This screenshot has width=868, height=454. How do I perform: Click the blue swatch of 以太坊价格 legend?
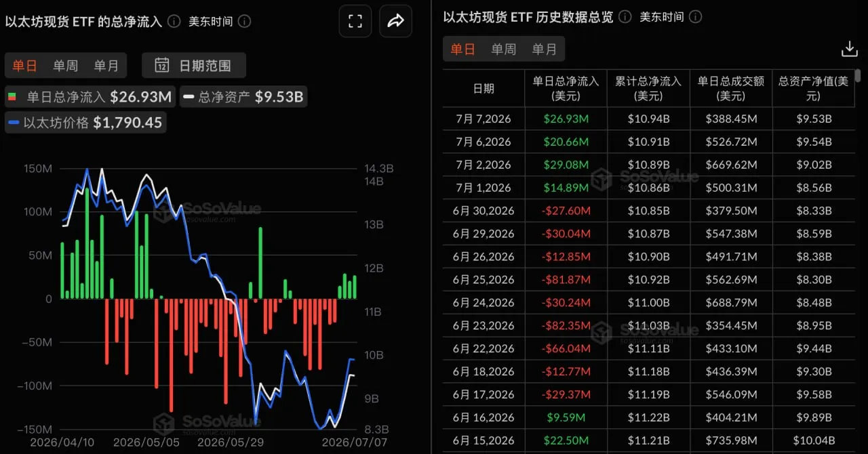[x=14, y=123]
